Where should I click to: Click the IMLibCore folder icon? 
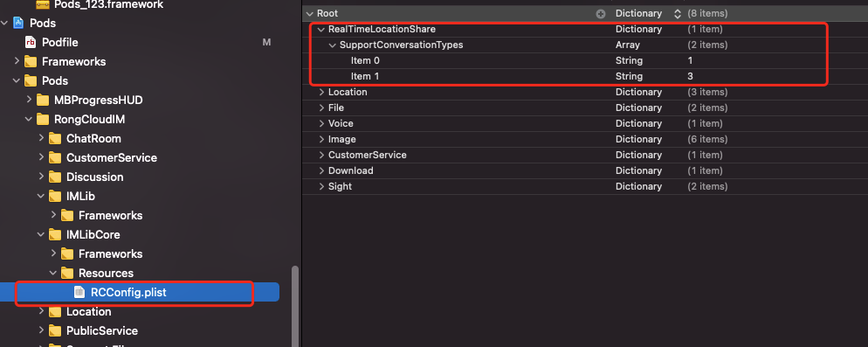click(55, 234)
